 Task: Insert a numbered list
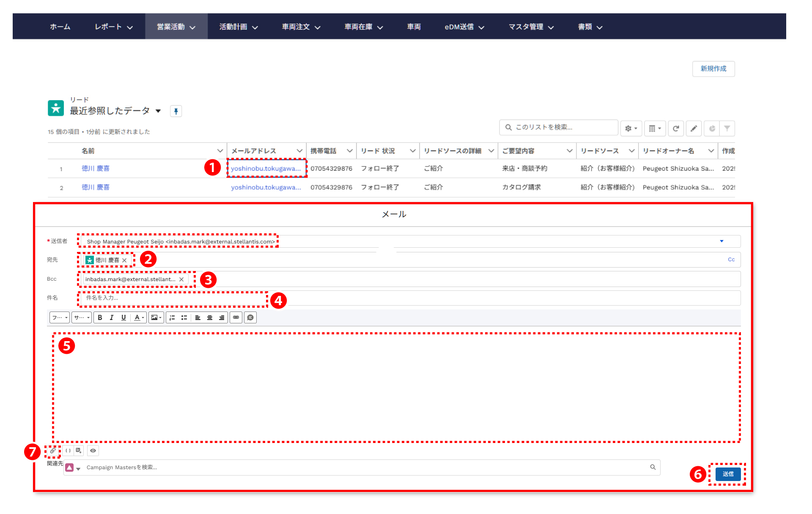click(x=172, y=317)
